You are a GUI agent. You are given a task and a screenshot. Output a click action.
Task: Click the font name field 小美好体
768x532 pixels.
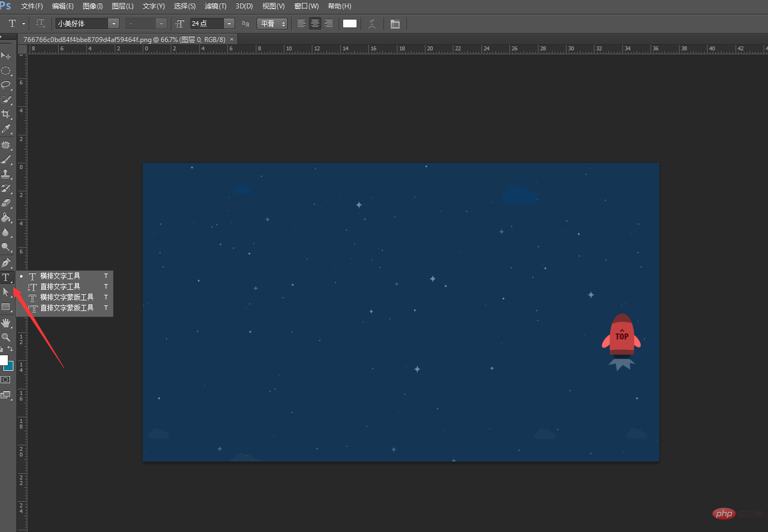pyautogui.click(x=81, y=23)
